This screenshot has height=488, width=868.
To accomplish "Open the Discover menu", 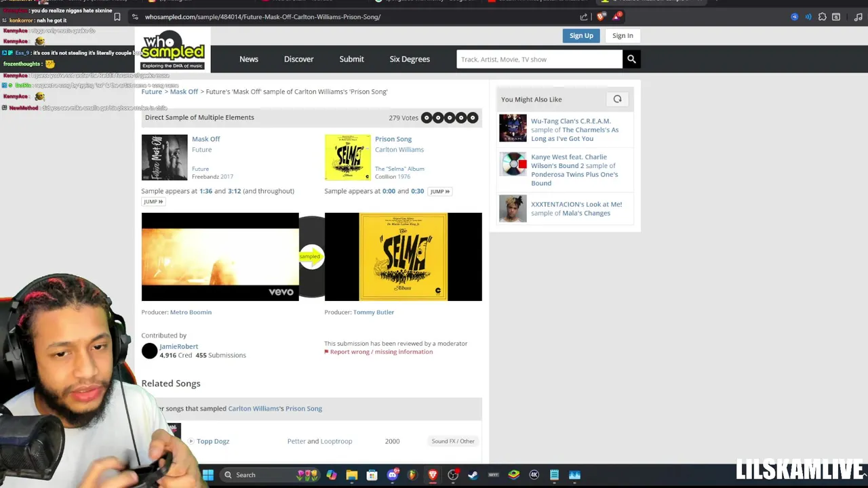I will (x=298, y=59).
